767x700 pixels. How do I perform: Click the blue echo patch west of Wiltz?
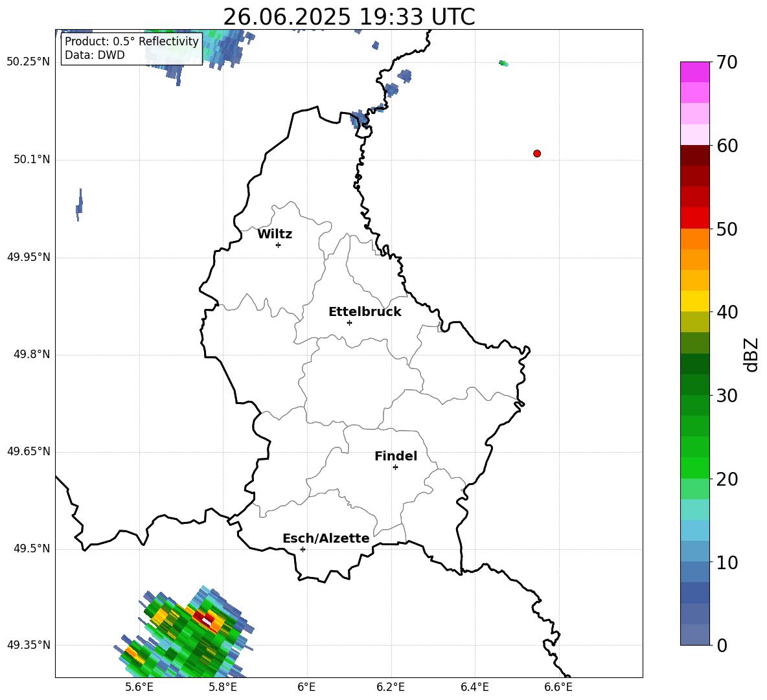click(79, 205)
